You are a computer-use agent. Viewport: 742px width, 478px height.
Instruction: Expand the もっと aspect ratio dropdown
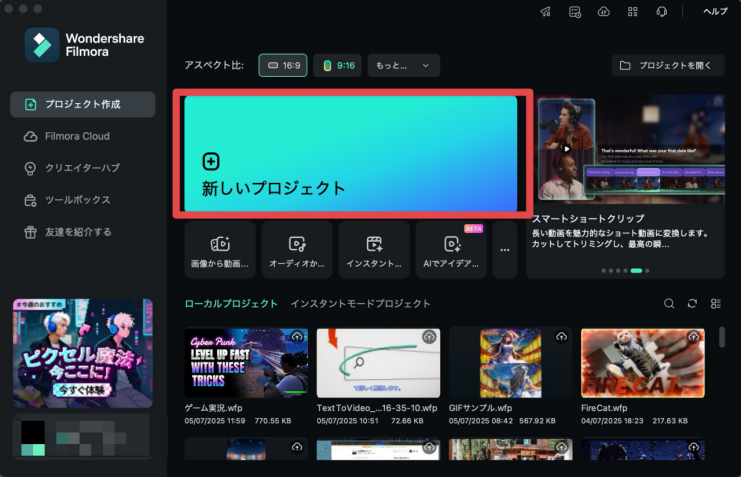[403, 65]
